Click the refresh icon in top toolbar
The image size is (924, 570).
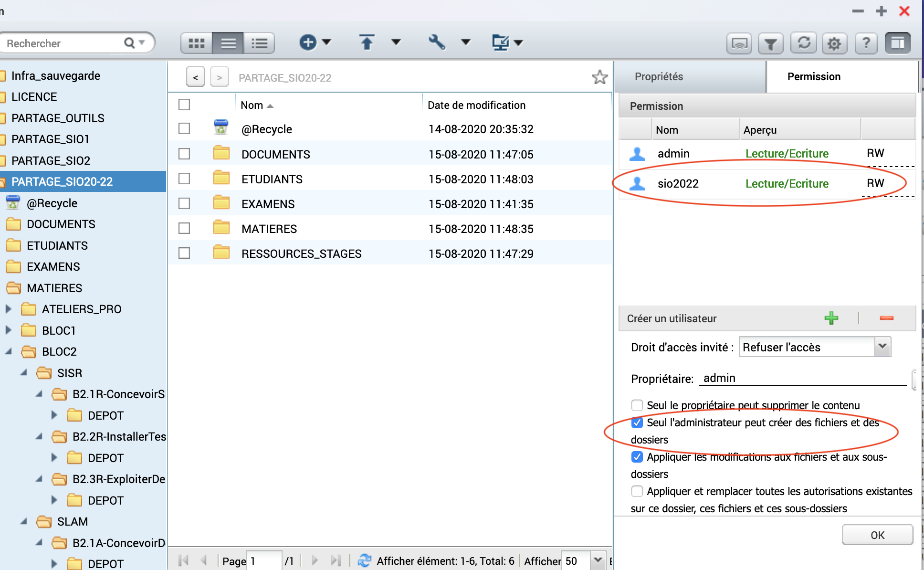[804, 43]
